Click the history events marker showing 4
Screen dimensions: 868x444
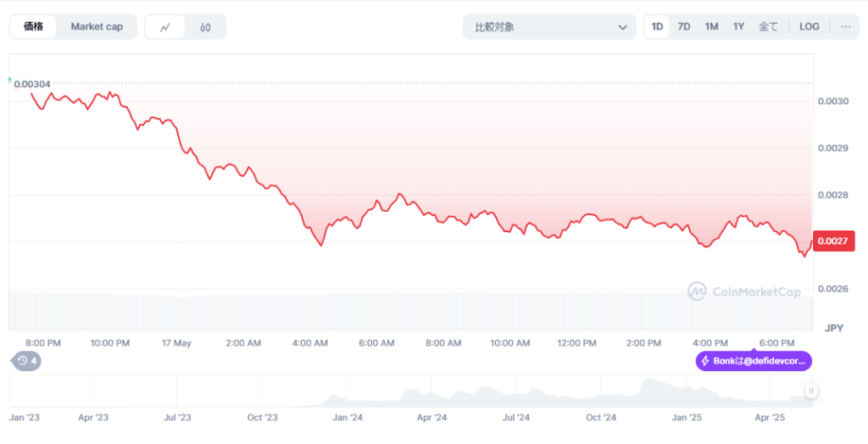(27, 361)
